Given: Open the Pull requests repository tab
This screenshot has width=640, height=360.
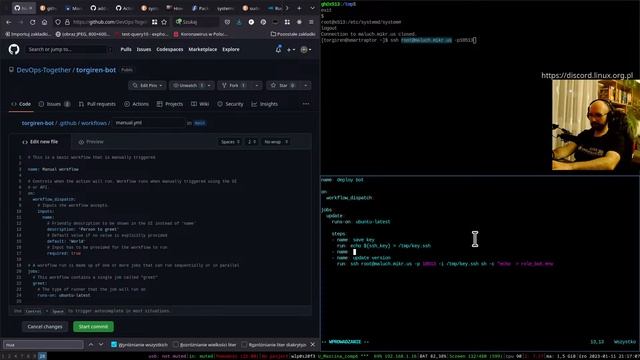Looking at the screenshot, I should [x=97, y=104].
